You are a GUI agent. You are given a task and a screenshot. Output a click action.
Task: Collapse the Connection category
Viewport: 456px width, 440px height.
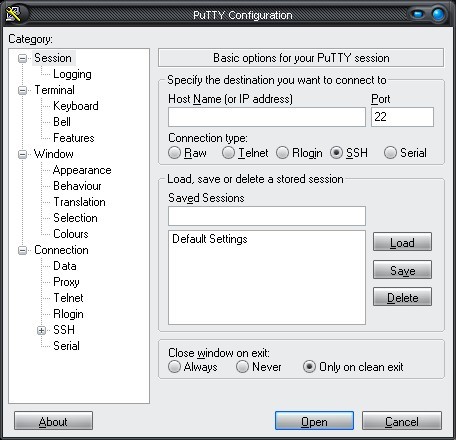click(22, 250)
